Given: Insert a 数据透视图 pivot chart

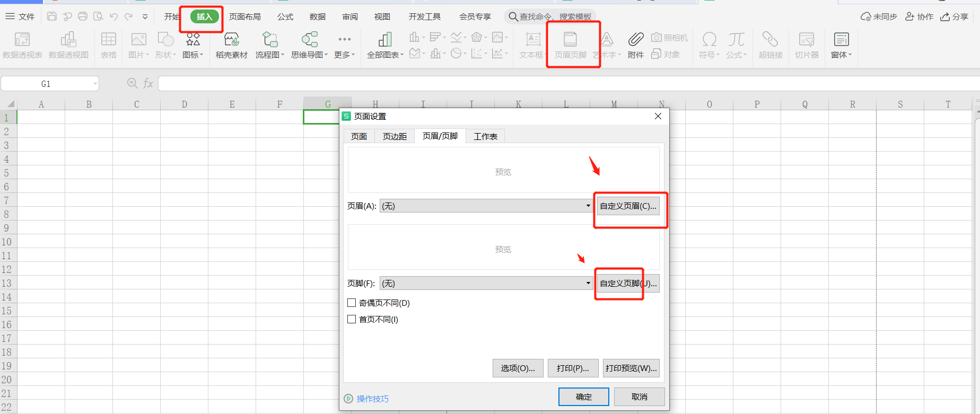Looking at the screenshot, I should (x=68, y=45).
